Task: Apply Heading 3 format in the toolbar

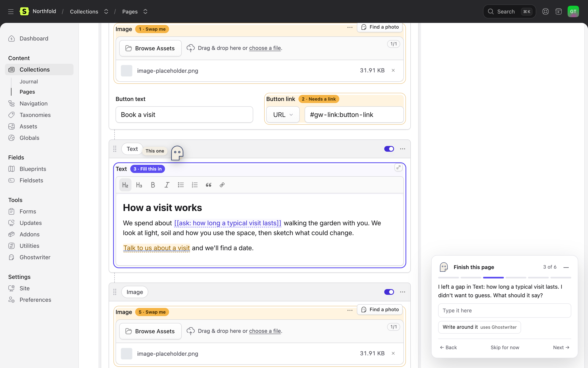Action: pos(139,185)
